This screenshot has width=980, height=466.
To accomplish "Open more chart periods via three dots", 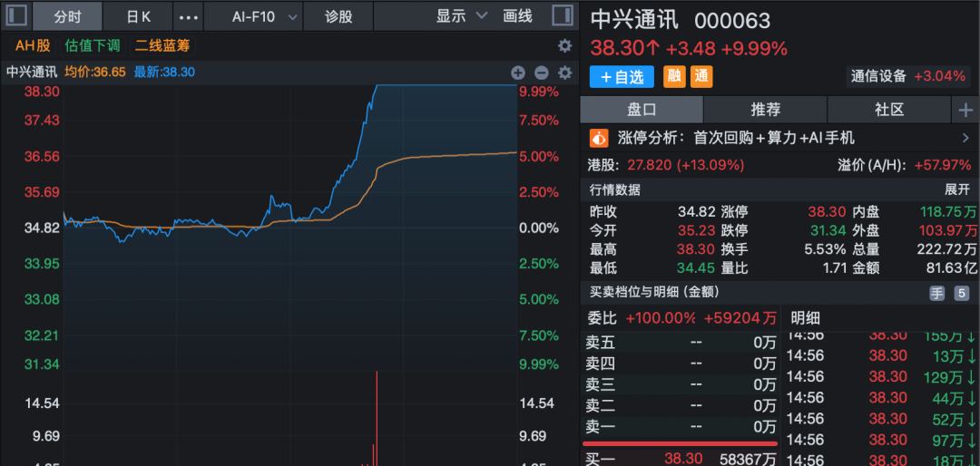I will [188, 16].
